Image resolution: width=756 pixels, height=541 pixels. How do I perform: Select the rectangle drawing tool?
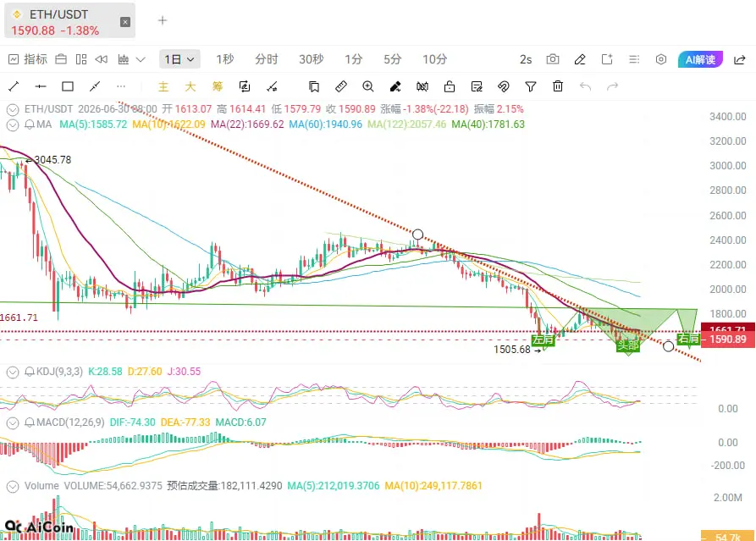tap(68, 86)
